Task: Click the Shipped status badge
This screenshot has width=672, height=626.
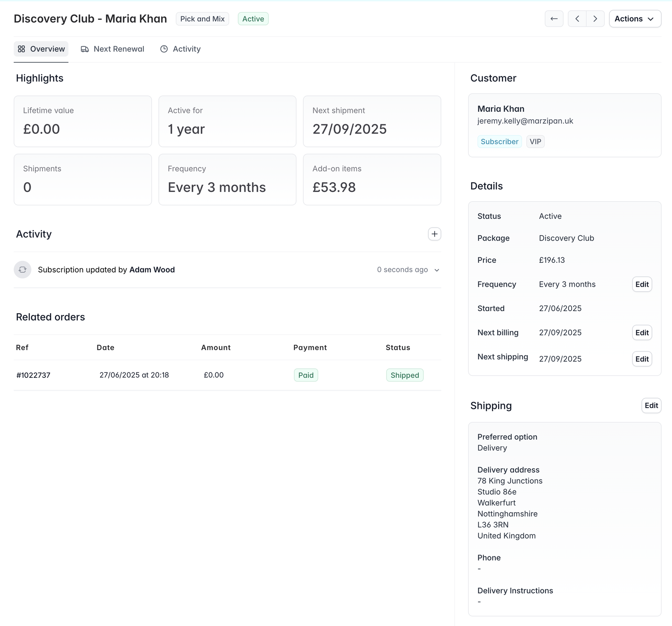Action: click(404, 375)
